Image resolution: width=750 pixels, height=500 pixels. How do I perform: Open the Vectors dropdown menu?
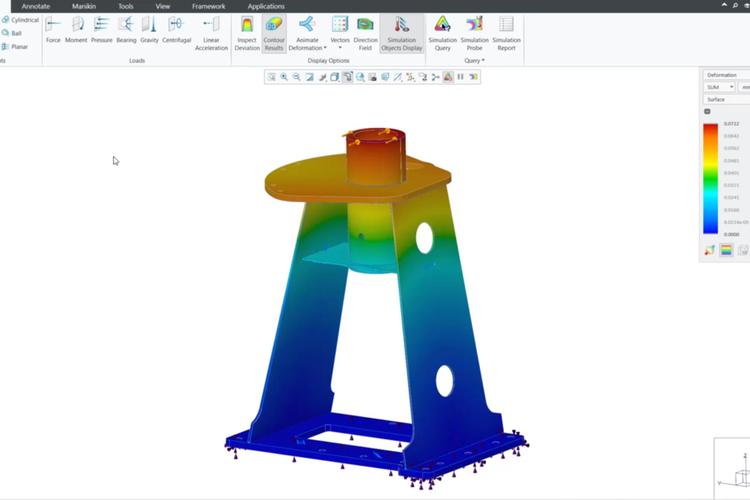pyautogui.click(x=340, y=48)
